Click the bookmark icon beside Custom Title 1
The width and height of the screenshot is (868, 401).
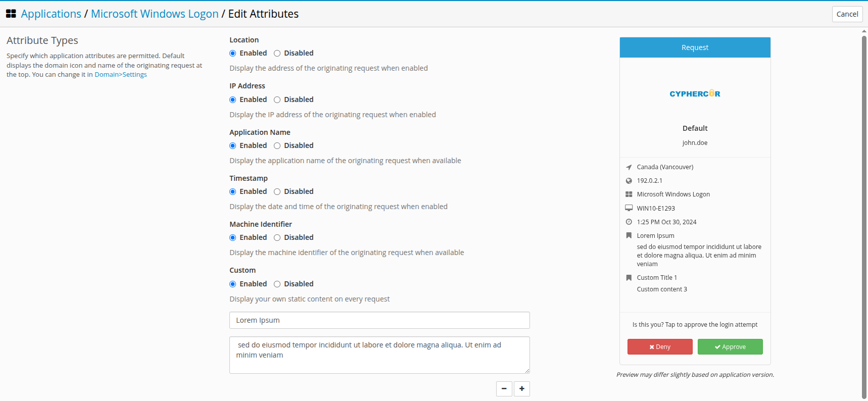coord(629,278)
